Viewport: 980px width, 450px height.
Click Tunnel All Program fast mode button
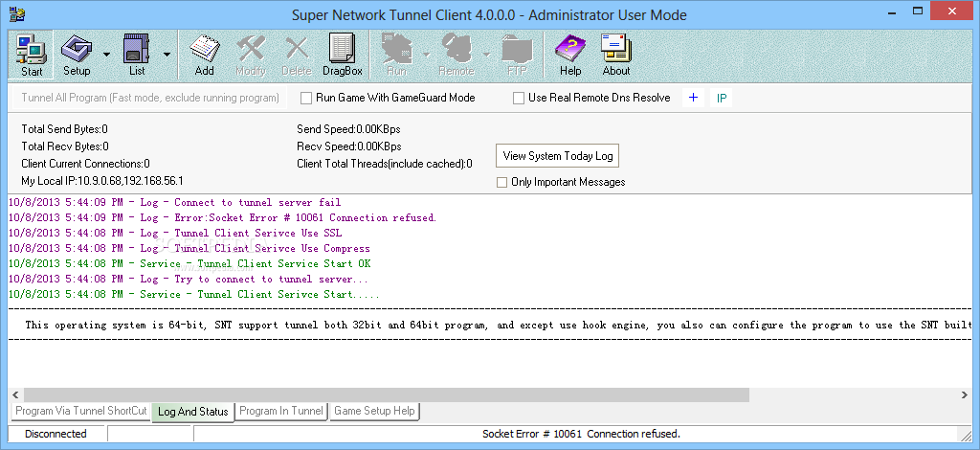tap(150, 98)
